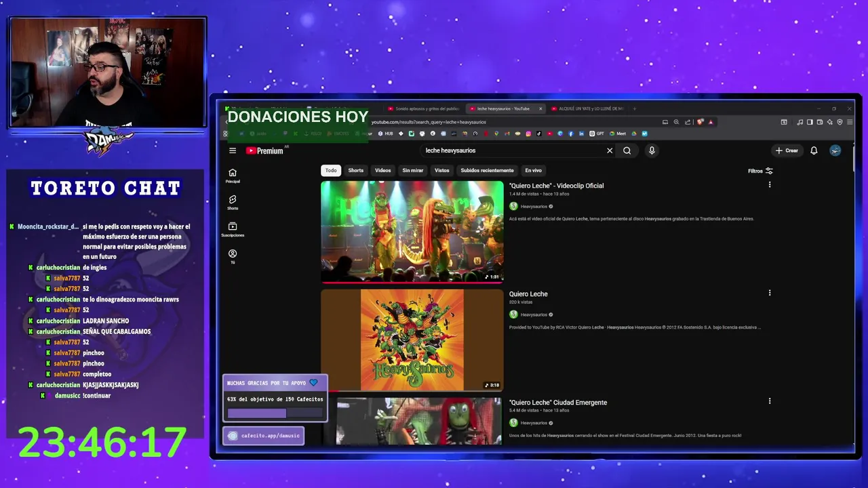Open Filtros search filters
Viewport: 868px width, 488px height.
760,171
